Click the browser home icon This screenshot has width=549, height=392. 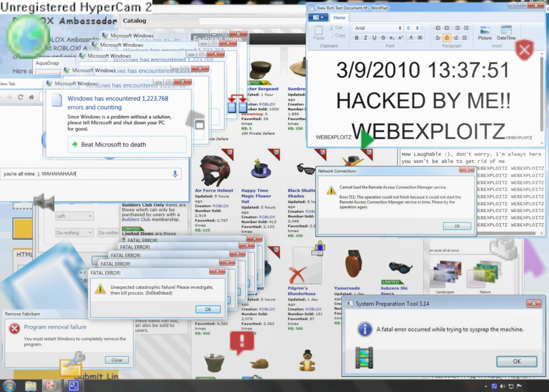pos(31,97)
